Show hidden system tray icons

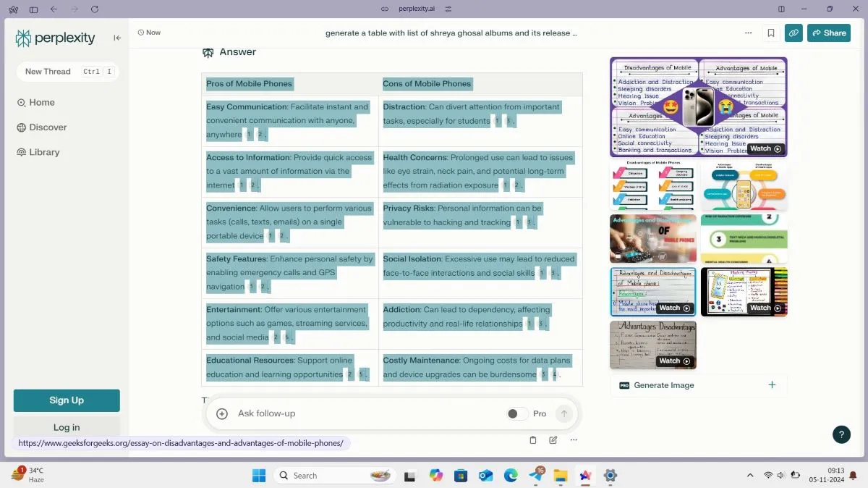click(x=749, y=476)
